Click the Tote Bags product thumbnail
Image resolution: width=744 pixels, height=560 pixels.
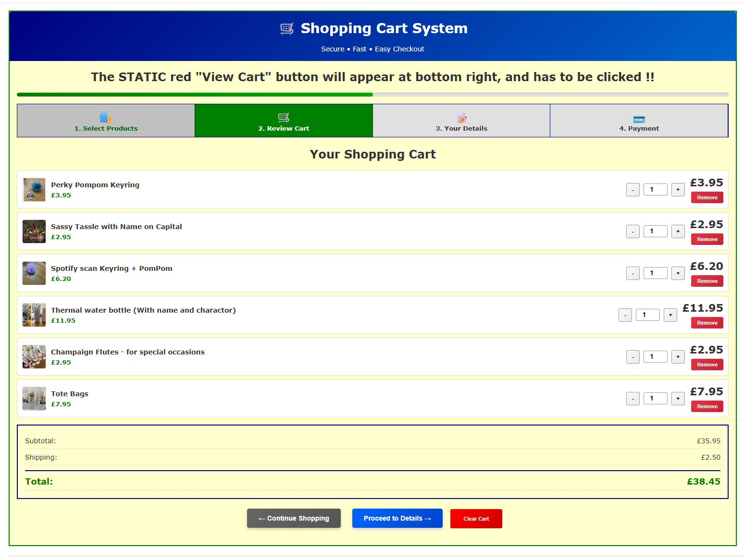[34, 399]
